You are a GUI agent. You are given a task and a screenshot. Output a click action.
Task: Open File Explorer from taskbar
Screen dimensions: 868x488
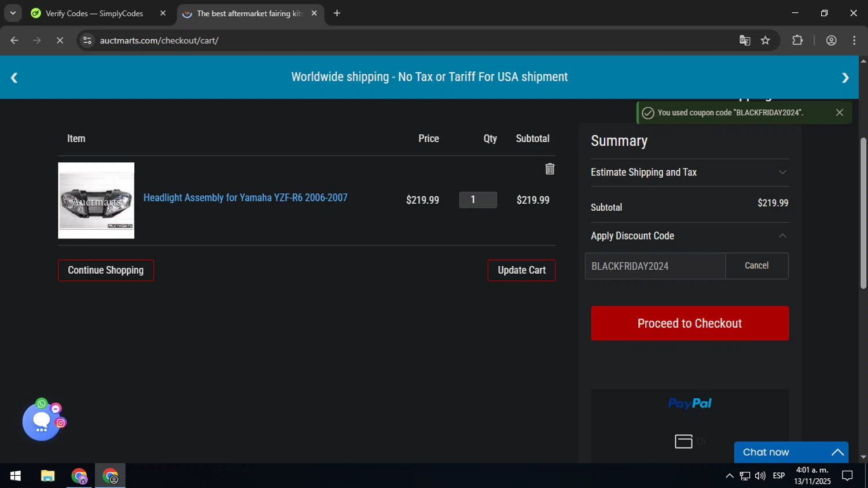click(x=47, y=476)
